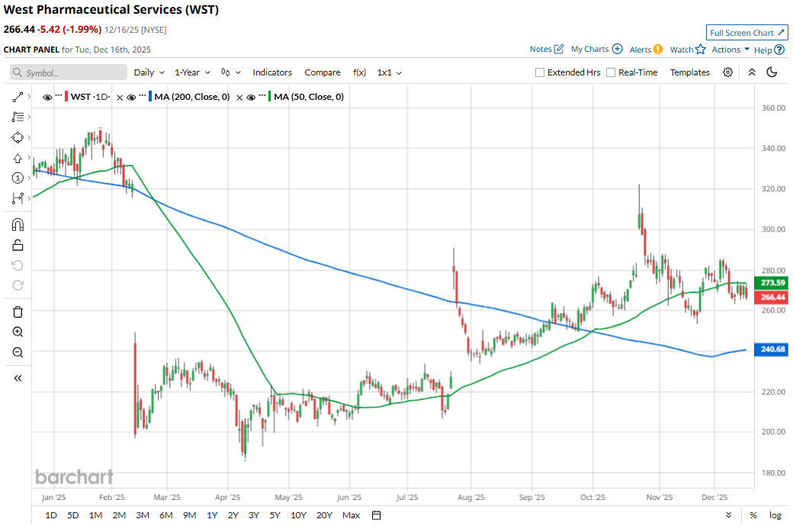Viewport: 793px width, 532px height.
Task: Click the 273.59 MA price tag
Action: (x=771, y=283)
